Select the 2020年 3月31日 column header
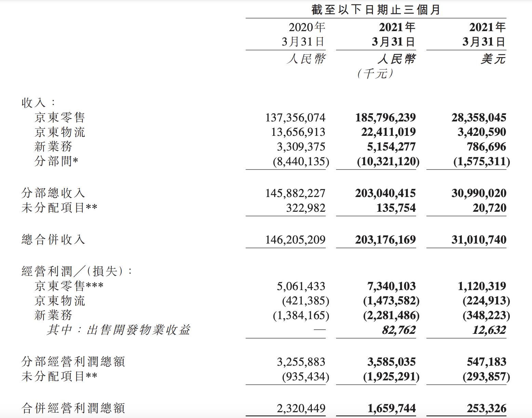The width and height of the screenshot is (532, 418). [304, 34]
